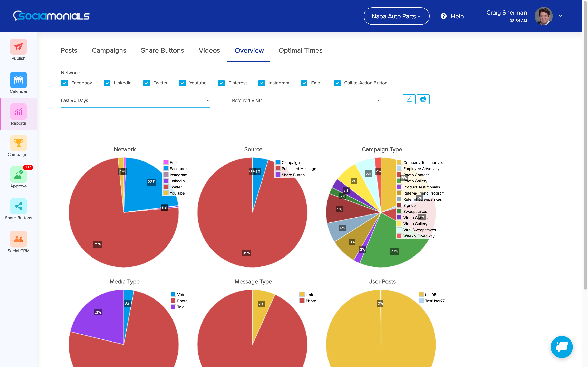Open Approve with the 107 badge

pos(18,175)
